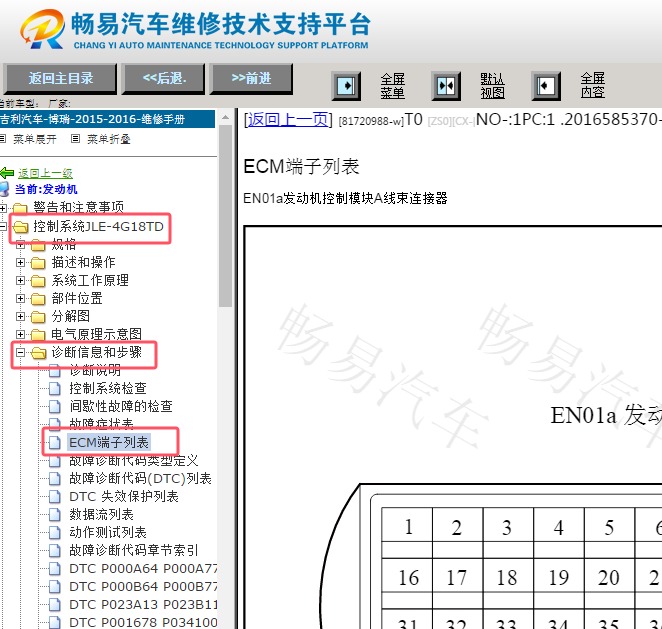Click folder icon of 部件位置
Viewport: 662px width, 629px height.
pos(38,299)
